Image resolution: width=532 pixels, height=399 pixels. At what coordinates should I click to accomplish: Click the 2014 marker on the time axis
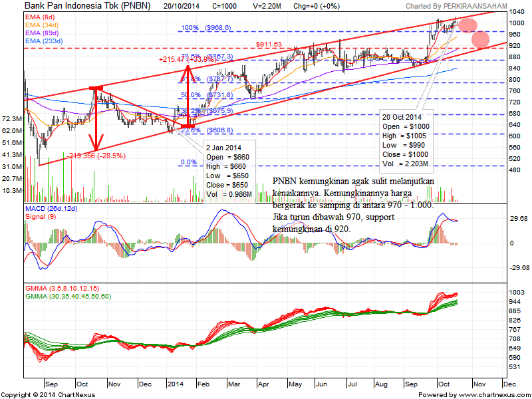(174, 384)
